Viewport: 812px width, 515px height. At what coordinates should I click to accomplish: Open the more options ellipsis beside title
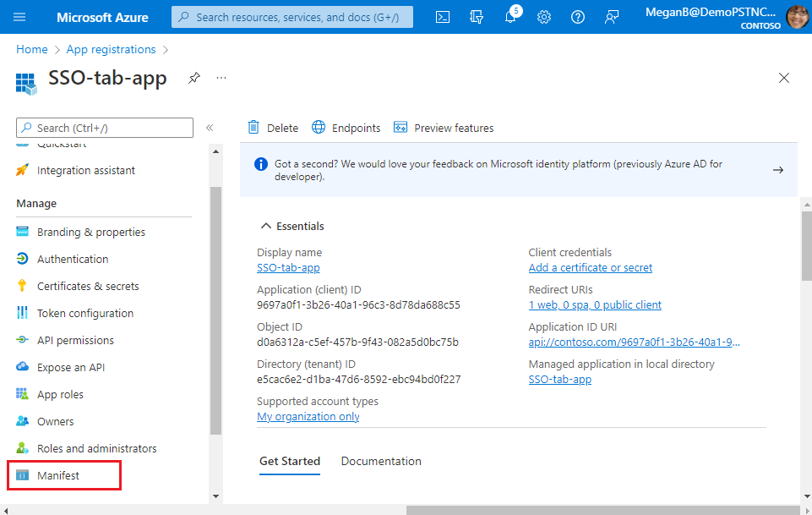(x=221, y=78)
